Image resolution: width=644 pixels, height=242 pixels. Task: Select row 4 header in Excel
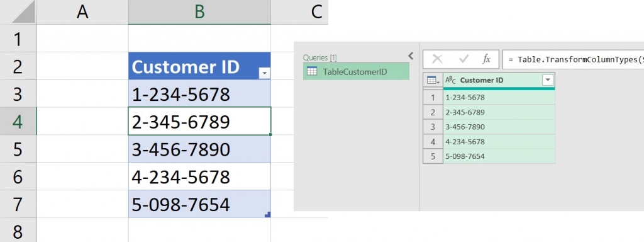(18, 121)
